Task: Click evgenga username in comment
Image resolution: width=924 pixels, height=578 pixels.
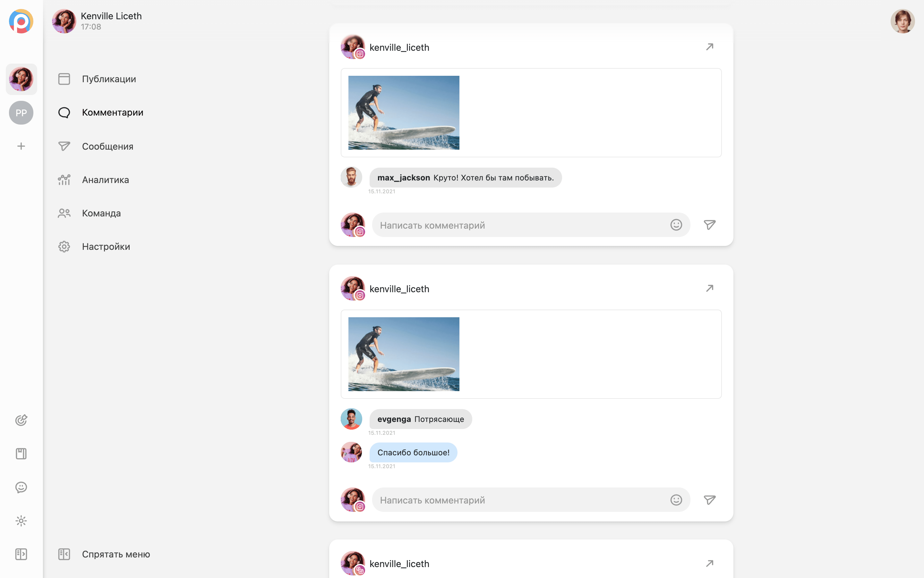Action: tap(394, 419)
